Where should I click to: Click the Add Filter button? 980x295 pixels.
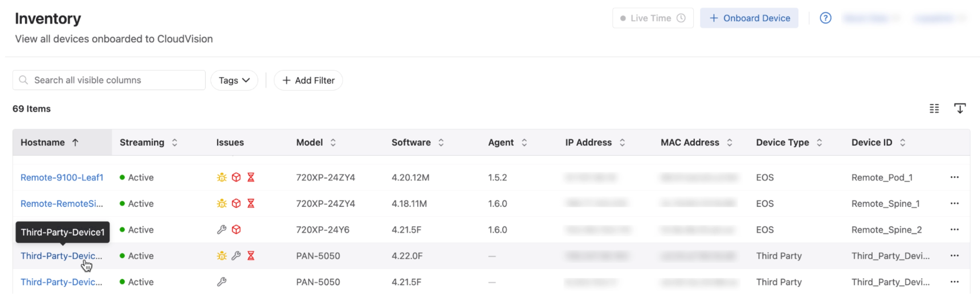pyautogui.click(x=308, y=80)
